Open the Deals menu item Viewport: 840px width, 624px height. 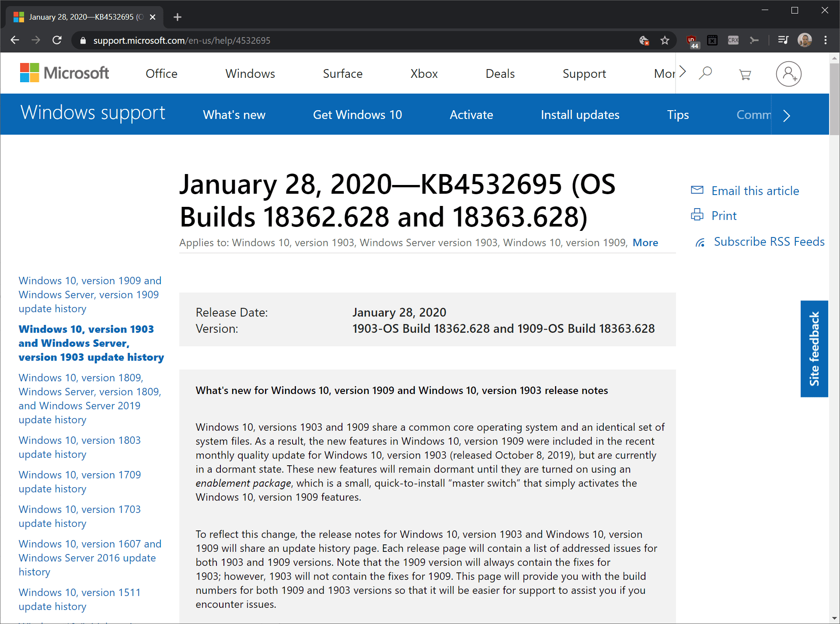pyautogui.click(x=500, y=73)
